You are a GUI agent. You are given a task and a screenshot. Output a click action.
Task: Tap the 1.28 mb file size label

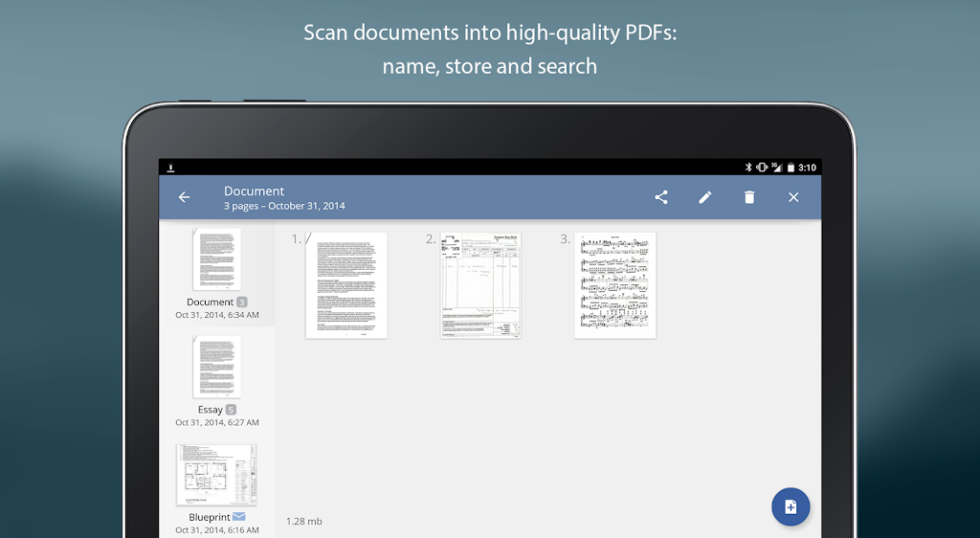304,521
